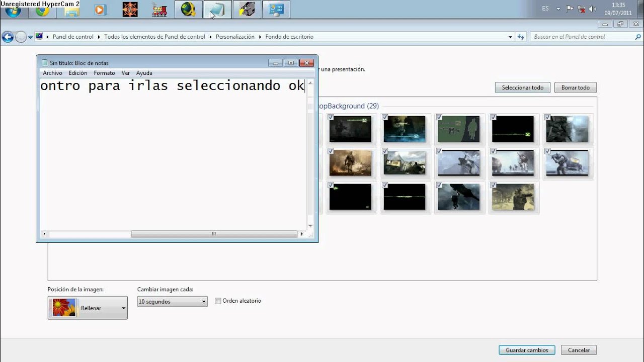
Task: Click Borrar todo button
Action: pos(576,87)
